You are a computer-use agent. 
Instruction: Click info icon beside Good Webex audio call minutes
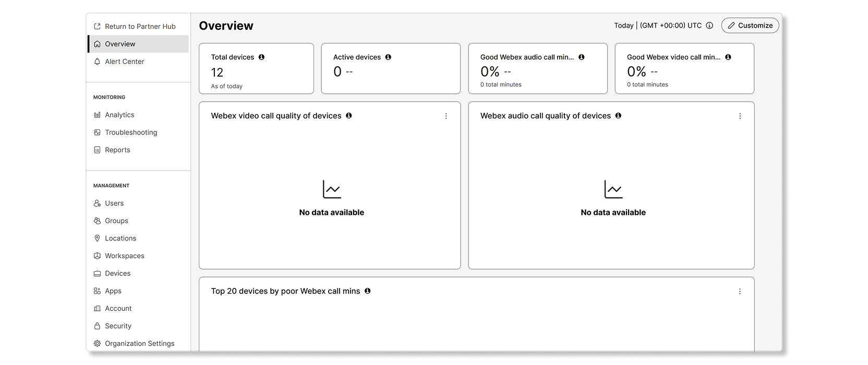pyautogui.click(x=582, y=57)
